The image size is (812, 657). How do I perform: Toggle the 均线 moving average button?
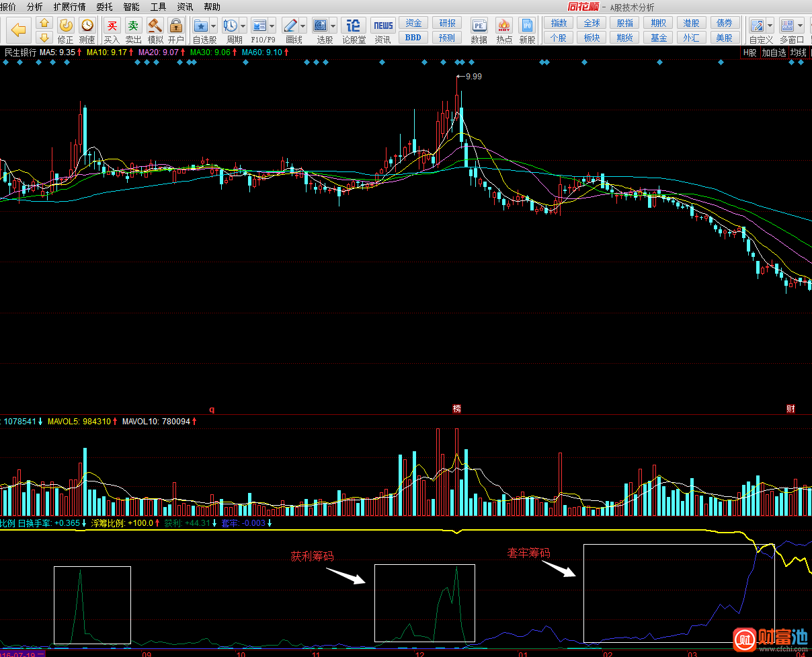point(798,52)
